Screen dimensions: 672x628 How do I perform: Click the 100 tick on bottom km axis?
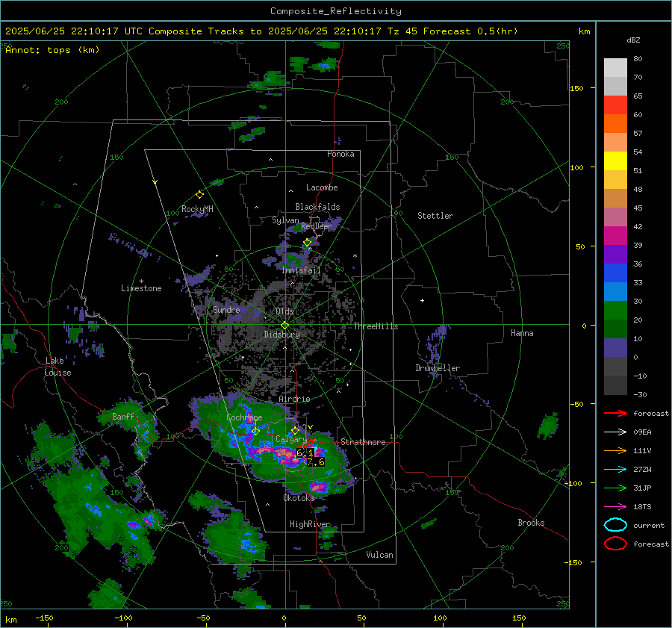pos(440,618)
